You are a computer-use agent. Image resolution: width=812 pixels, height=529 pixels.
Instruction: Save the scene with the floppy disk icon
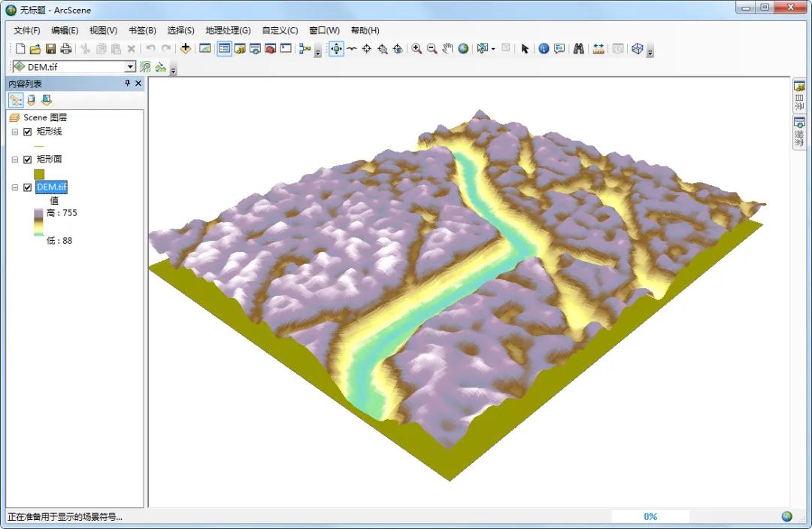(51, 49)
